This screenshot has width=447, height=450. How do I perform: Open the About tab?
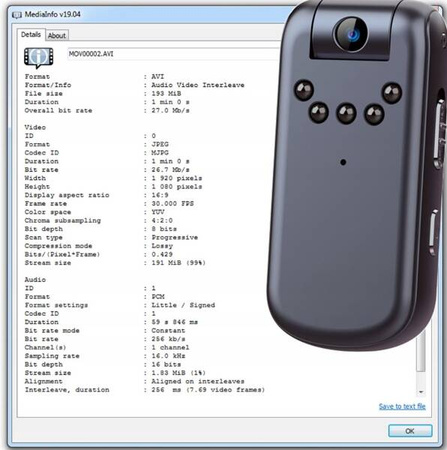tap(57, 35)
